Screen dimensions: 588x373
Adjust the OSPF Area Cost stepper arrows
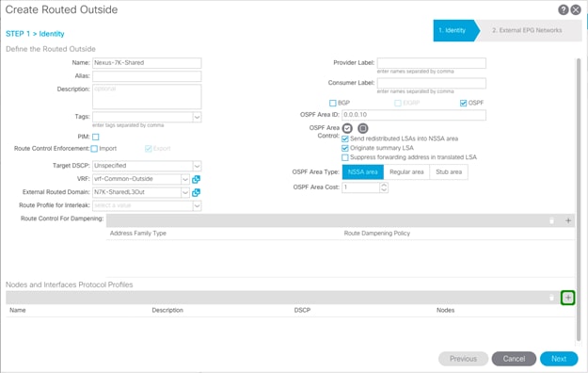click(384, 187)
